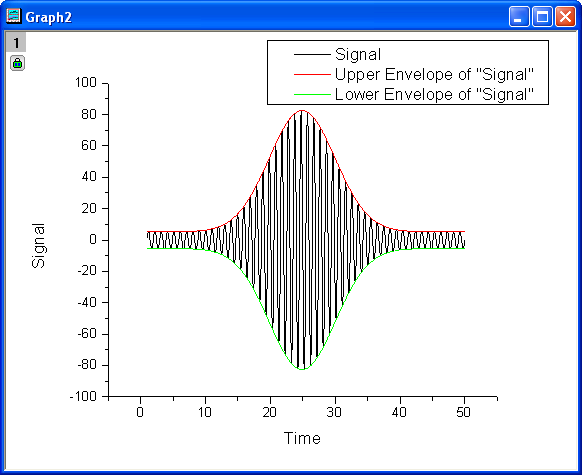582x475 pixels.
Task: Close the Graph2 window
Action: [565, 17]
